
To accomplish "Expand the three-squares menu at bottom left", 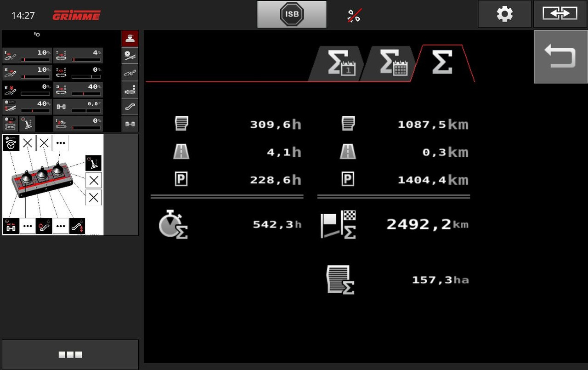I will coord(70,354).
